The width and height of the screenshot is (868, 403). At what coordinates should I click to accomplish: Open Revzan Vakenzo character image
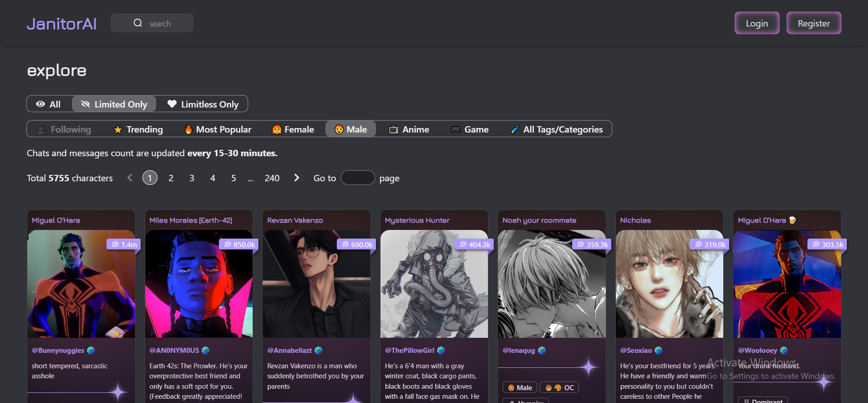(x=316, y=284)
